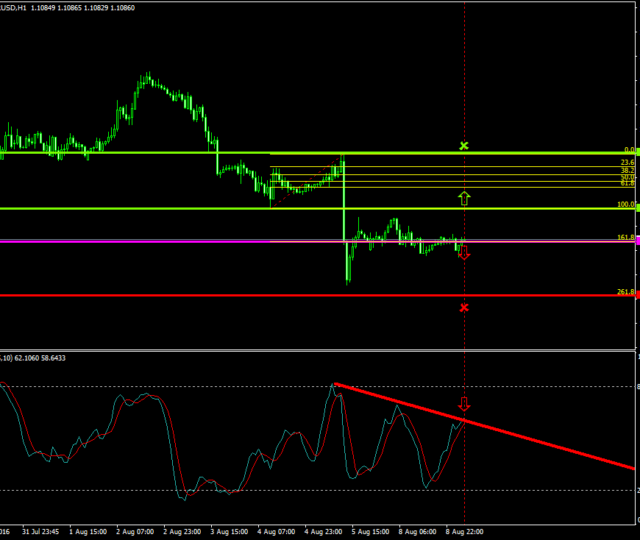Click the 161.8 Fibonacci level label
The height and width of the screenshot is (540, 640).
626,238
